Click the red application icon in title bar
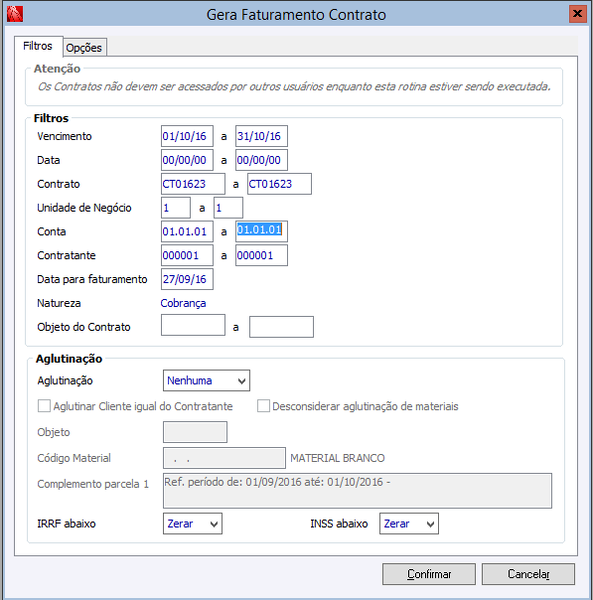 15,14
